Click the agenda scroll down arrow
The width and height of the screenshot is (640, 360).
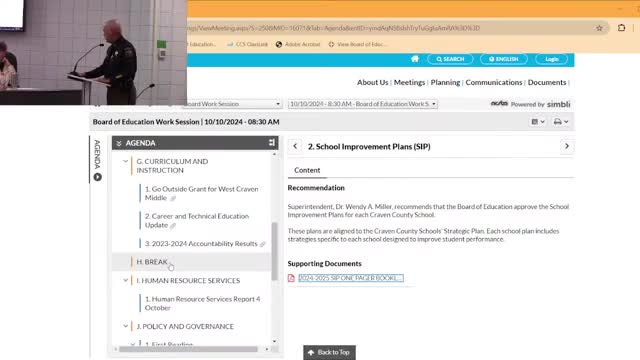click(274, 341)
